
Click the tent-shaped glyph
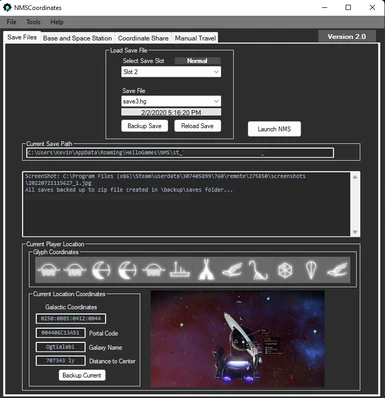coord(206,270)
